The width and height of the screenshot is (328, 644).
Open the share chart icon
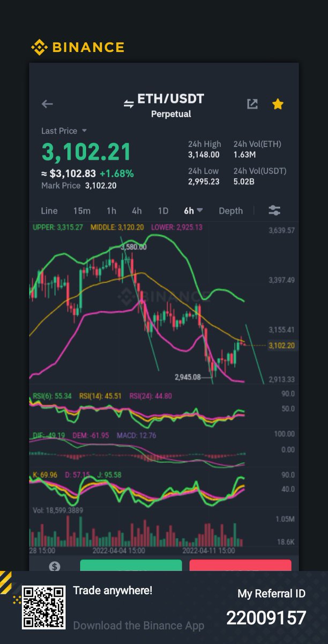coord(252,104)
